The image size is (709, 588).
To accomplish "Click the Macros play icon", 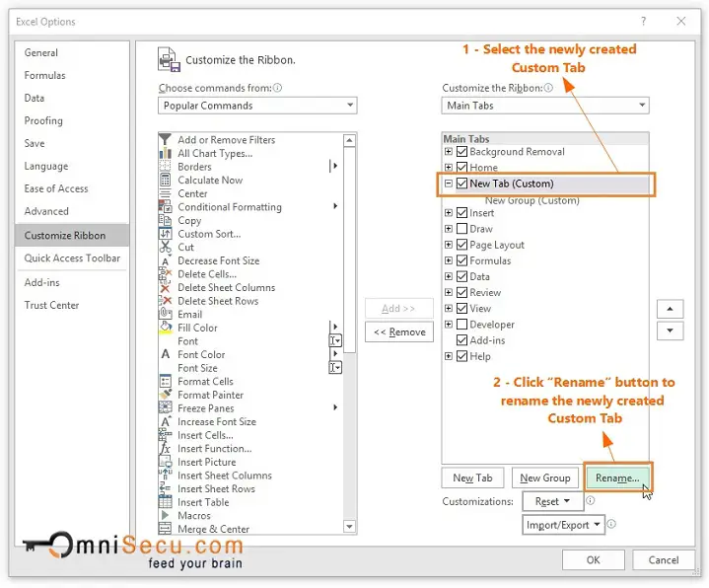I will click(165, 515).
